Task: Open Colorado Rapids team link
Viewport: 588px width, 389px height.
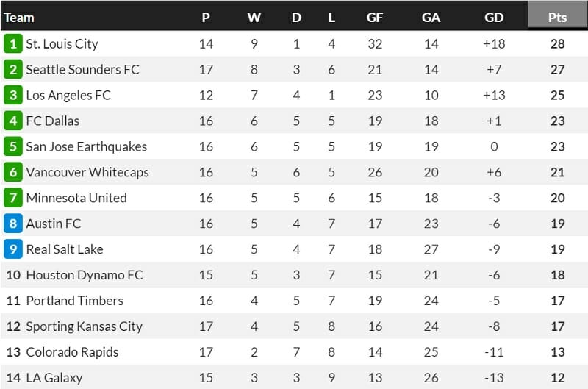Action: point(72,352)
